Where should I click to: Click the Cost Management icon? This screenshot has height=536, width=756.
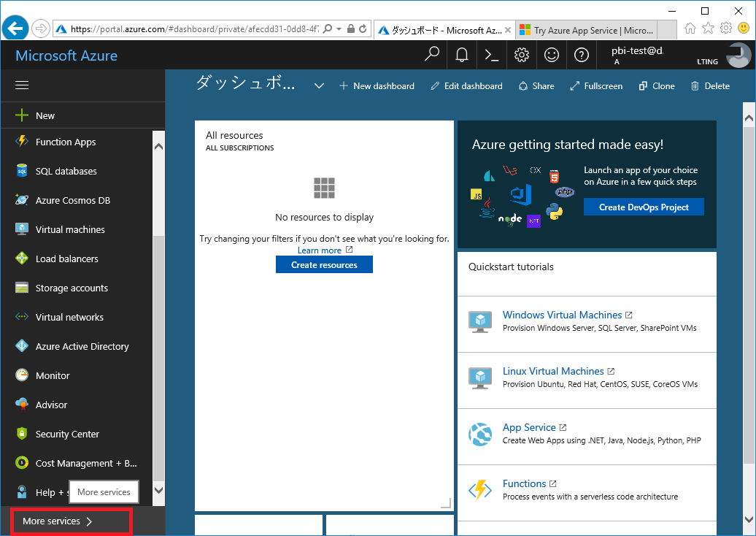pyautogui.click(x=22, y=463)
